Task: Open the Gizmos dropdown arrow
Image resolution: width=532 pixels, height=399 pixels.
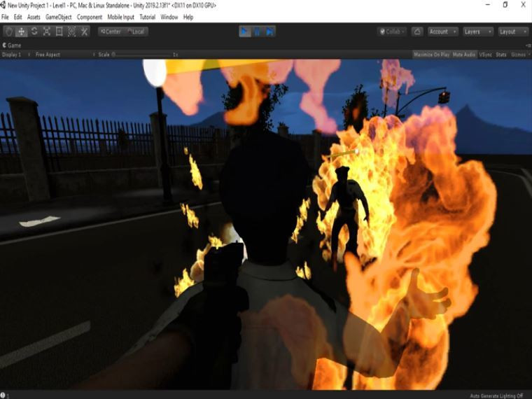Action: click(x=529, y=55)
